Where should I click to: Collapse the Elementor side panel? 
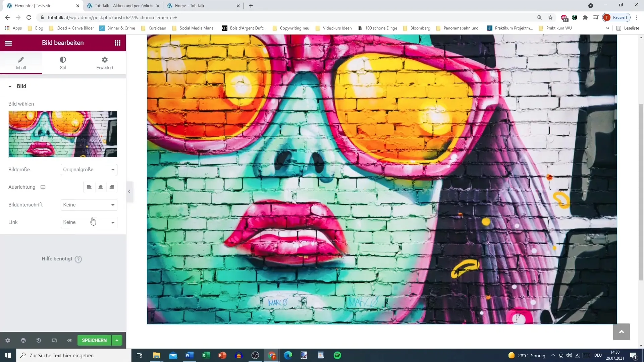pos(129,192)
